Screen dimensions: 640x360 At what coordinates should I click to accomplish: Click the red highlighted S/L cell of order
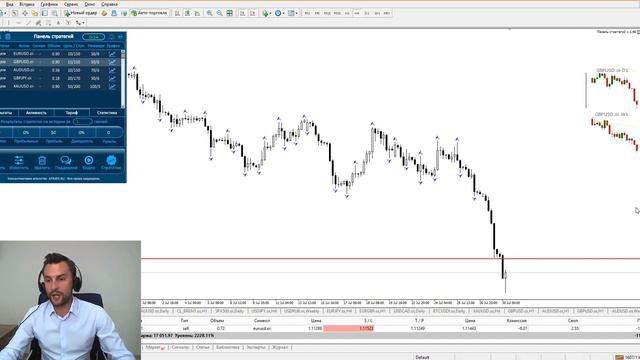(349, 328)
